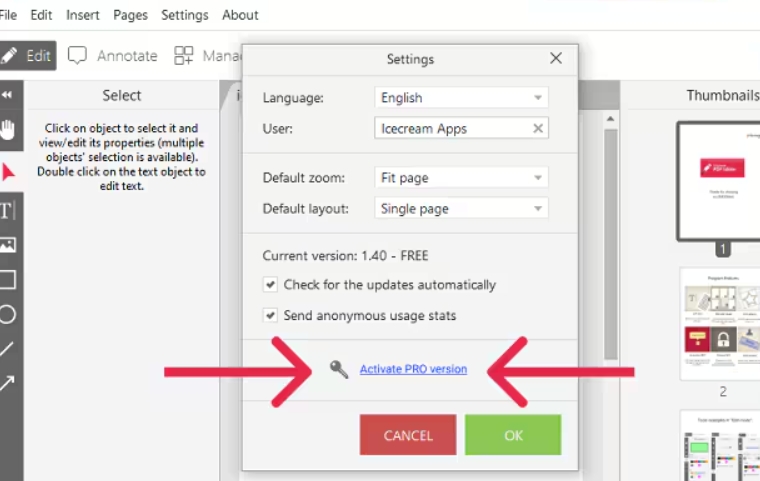The width and height of the screenshot is (760, 481).
Task: Open the Manage pages mode
Action: point(207,56)
